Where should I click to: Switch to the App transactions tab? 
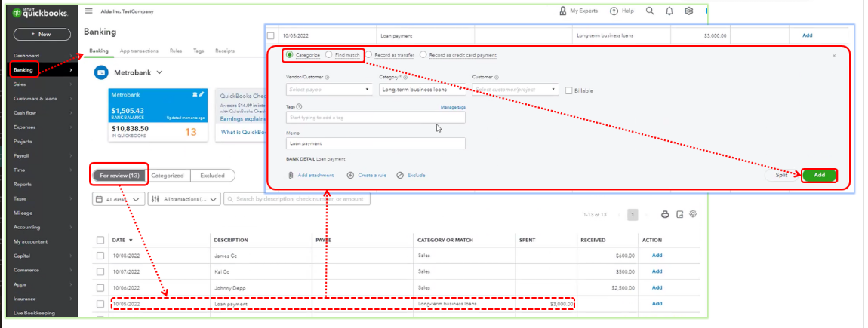[139, 51]
